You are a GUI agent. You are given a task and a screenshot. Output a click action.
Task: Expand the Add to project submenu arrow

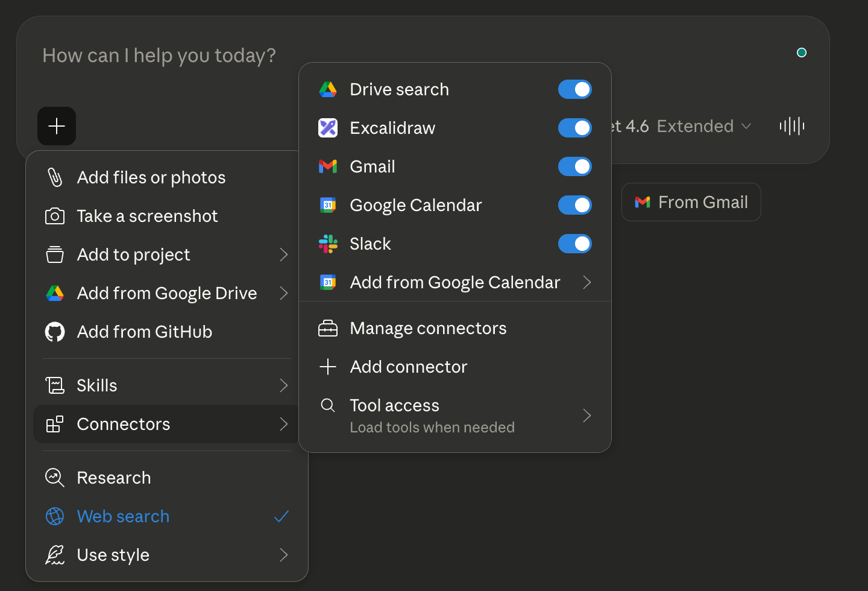tap(284, 254)
